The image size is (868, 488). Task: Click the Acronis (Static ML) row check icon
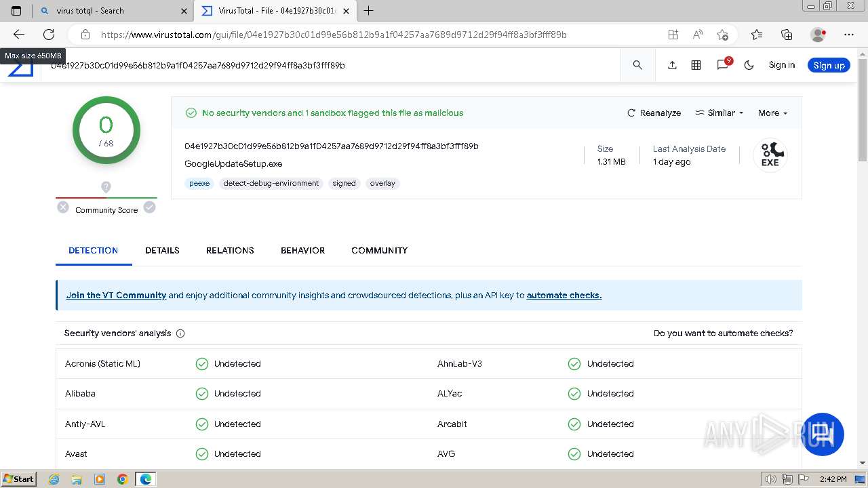point(202,364)
